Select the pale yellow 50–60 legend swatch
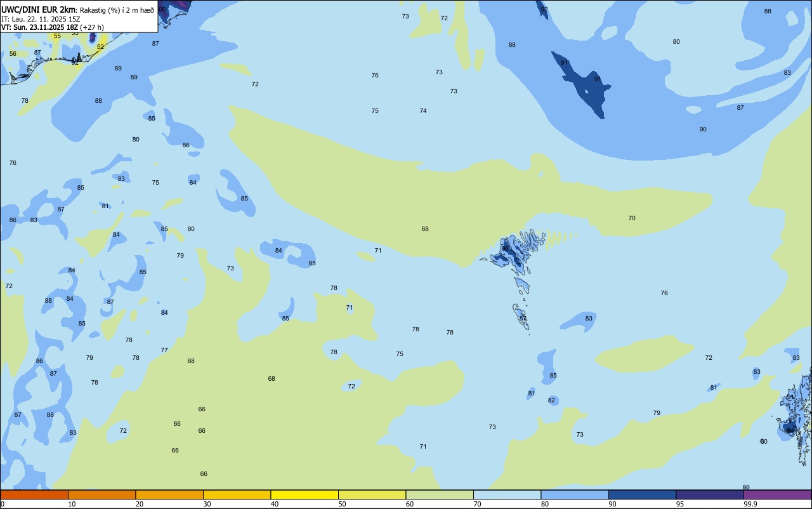812x509 pixels. point(372,494)
